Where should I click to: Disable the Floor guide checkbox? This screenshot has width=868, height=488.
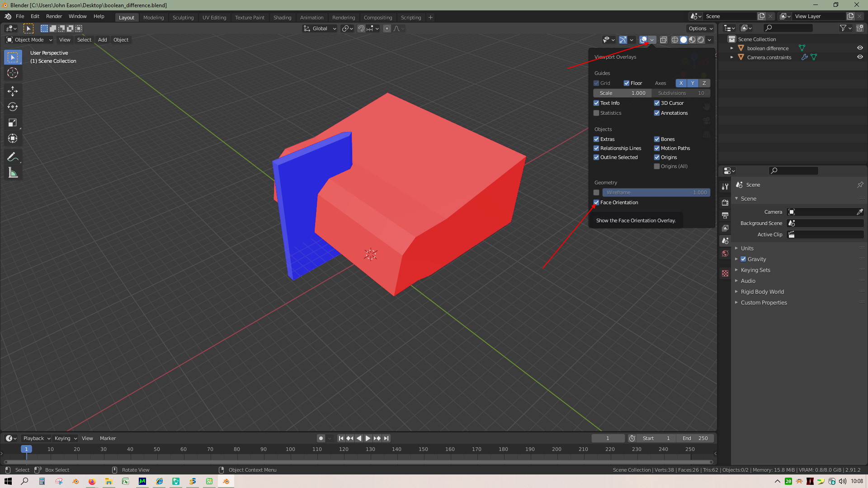click(627, 83)
